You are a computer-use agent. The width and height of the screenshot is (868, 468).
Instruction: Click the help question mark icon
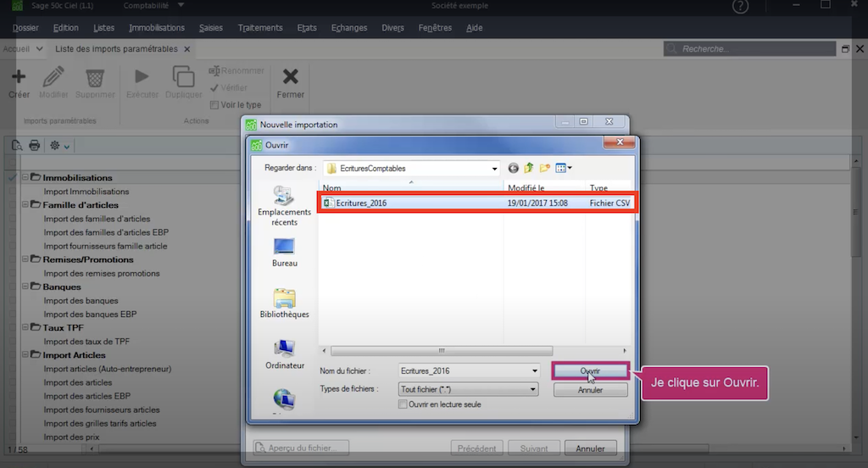pyautogui.click(x=740, y=6)
